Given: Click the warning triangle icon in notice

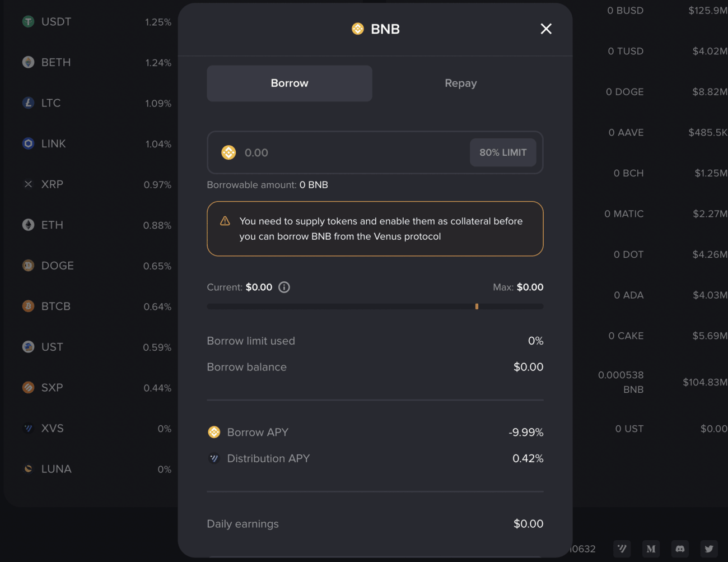Looking at the screenshot, I should pyautogui.click(x=225, y=221).
